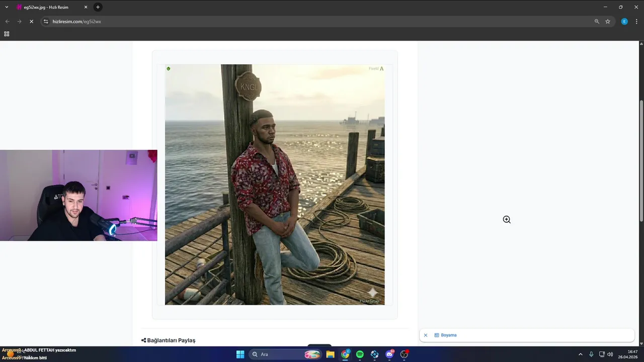Restore down the Chrome window

[621, 7]
